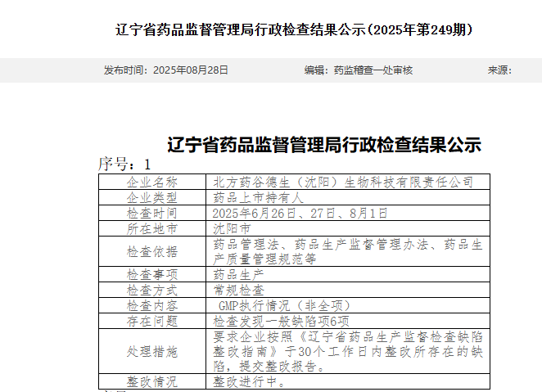Click the 检查依据 label cell
The image size is (542, 392).
point(151,251)
